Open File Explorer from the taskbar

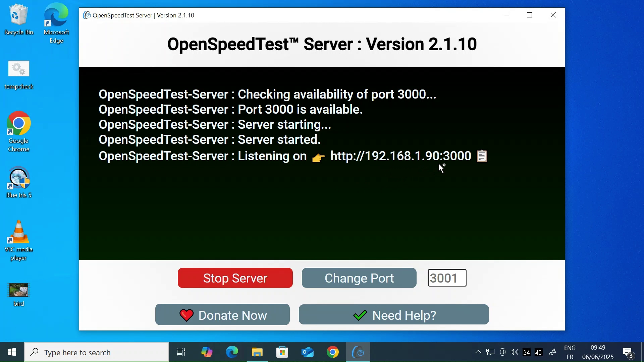click(x=257, y=352)
